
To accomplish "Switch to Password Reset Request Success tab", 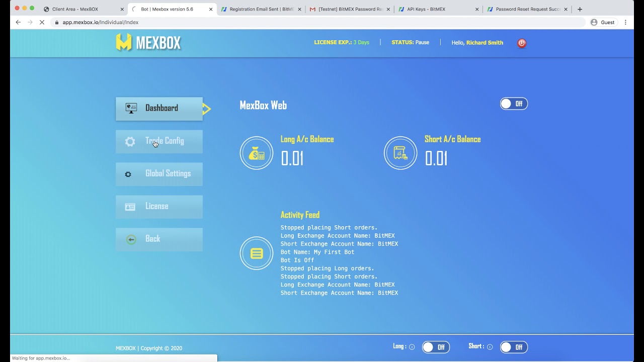I will (527, 9).
